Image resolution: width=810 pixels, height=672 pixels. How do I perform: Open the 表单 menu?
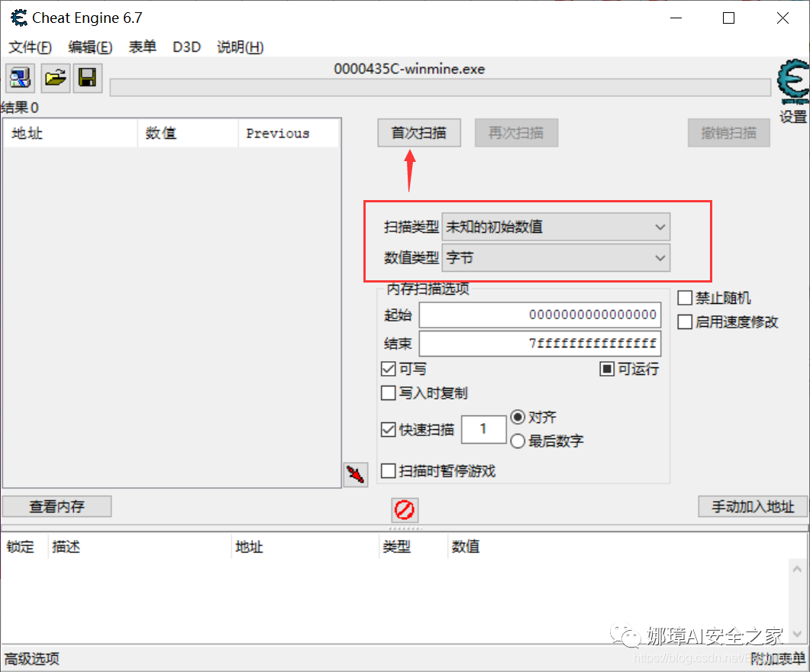(142, 47)
